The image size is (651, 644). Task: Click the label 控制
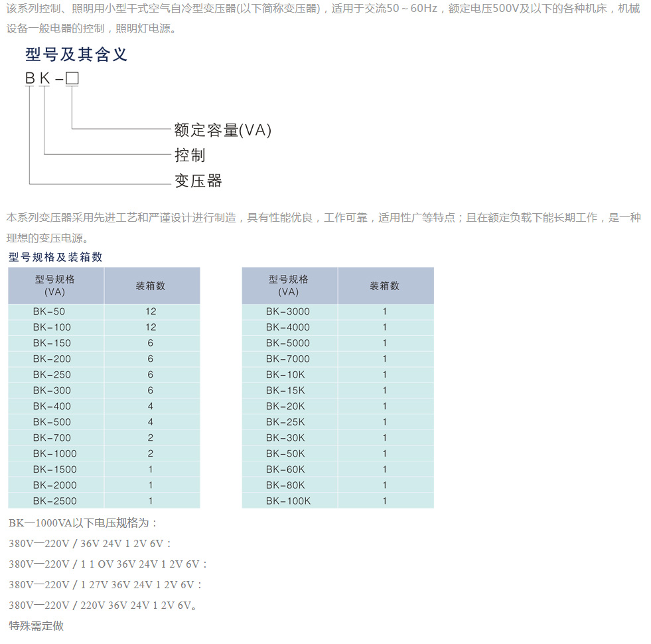coord(190,155)
